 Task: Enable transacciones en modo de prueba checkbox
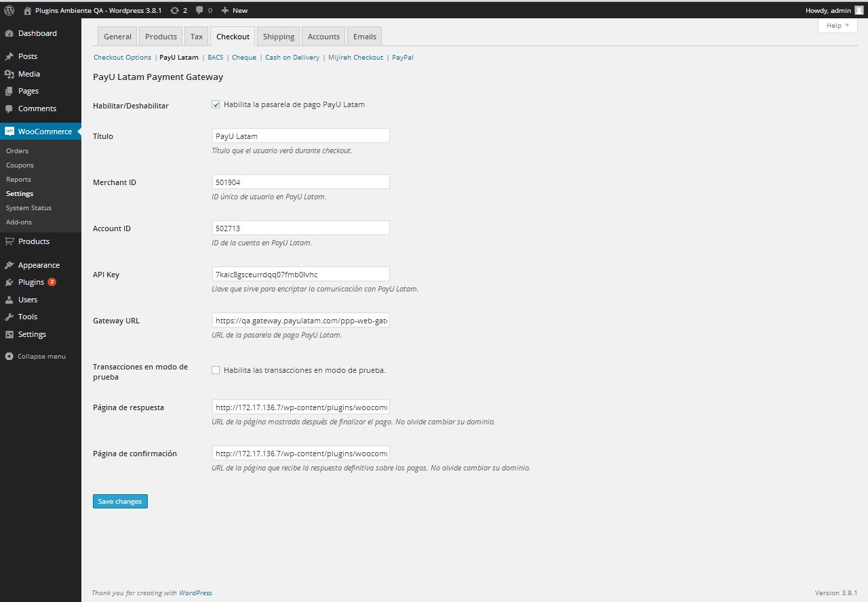pos(216,370)
